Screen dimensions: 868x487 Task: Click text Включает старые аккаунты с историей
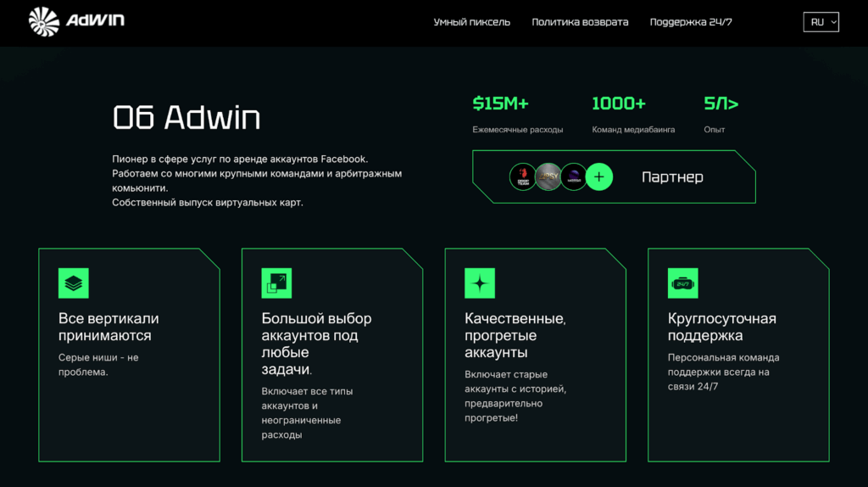pyautogui.click(x=515, y=396)
